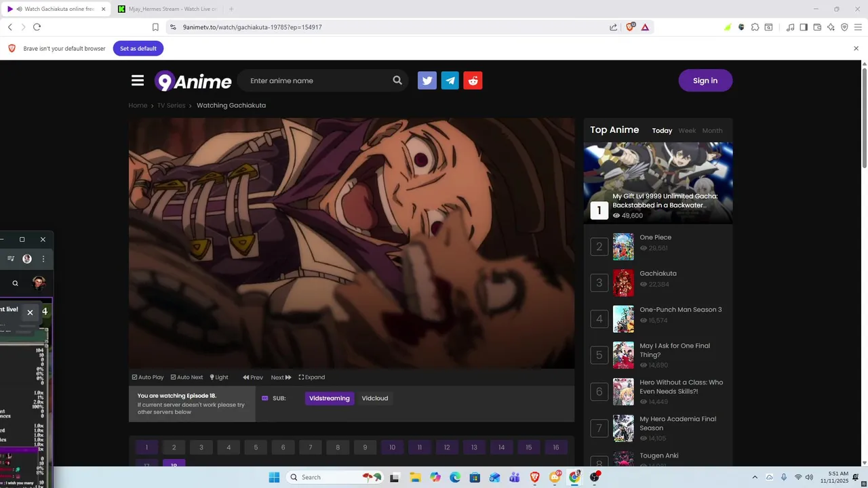The height and width of the screenshot is (488, 868).
Task: Go back with the browser back arrow
Action: pos(9,27)
